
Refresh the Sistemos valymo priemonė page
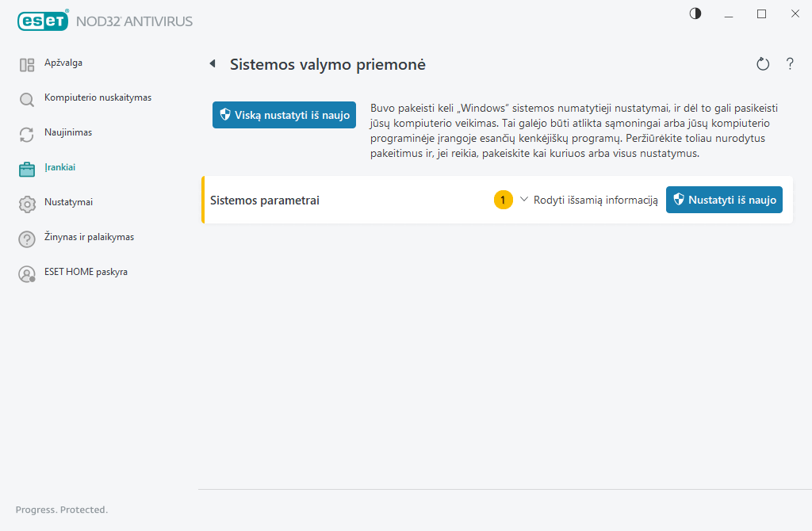pos(763,64)
